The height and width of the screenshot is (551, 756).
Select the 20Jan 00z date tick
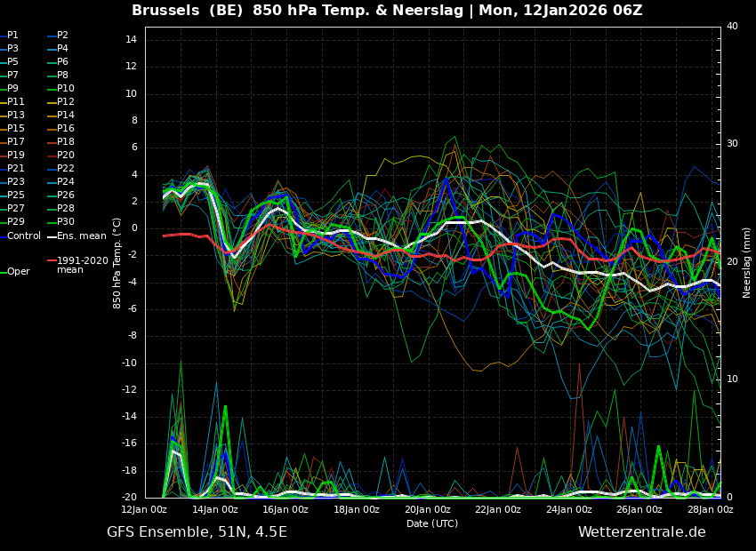coord(427,509)
